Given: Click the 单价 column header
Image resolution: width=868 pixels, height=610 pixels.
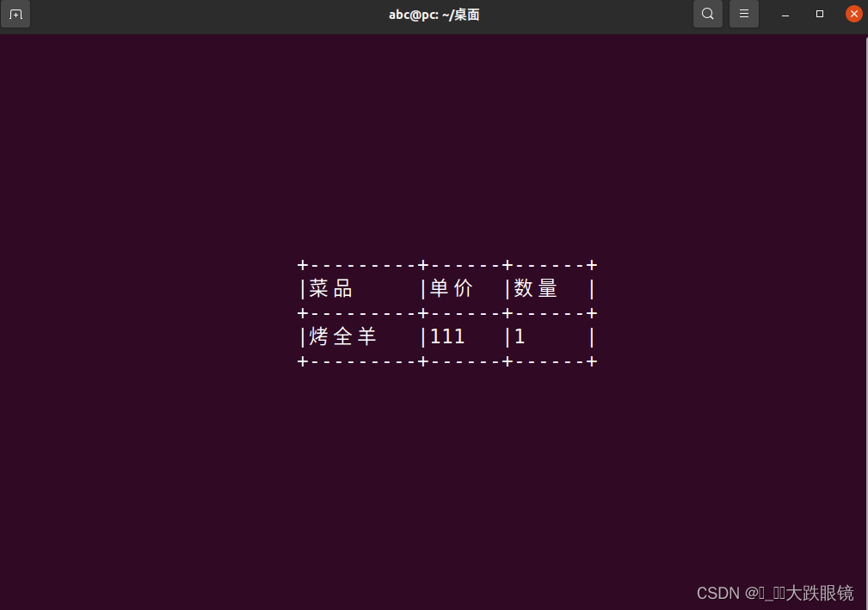Looking at the screenshot, I should click(452, 288).
